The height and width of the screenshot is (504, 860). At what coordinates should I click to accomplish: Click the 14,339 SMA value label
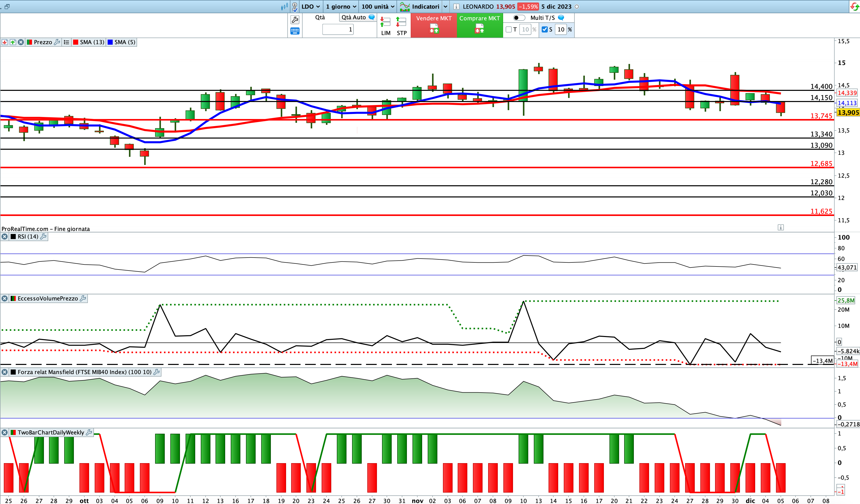(x=847, y=93)
